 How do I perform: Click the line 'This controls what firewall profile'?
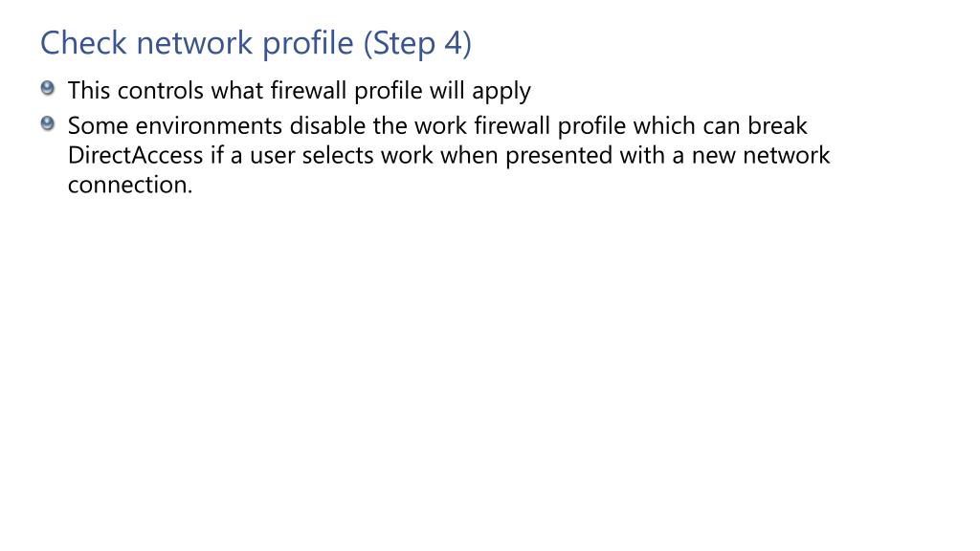coord(245,91)
